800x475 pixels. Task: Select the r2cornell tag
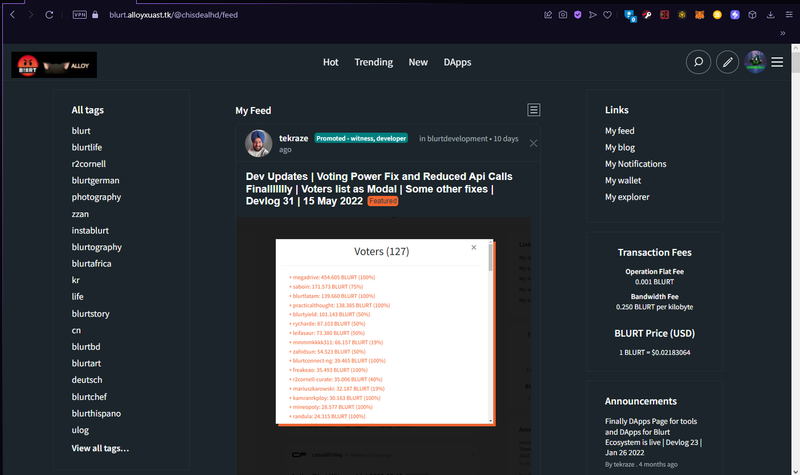pyautogui.click(x=89, y=164)
